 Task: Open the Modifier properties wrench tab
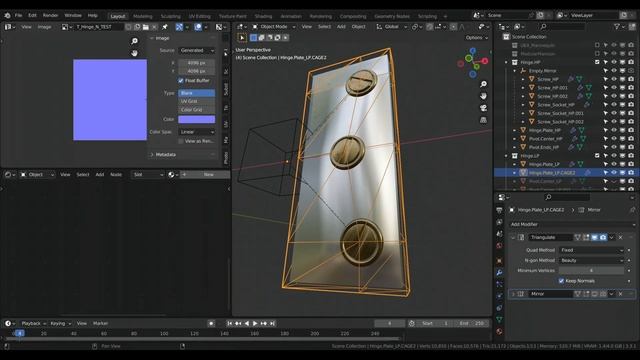(x=499, y=272)
